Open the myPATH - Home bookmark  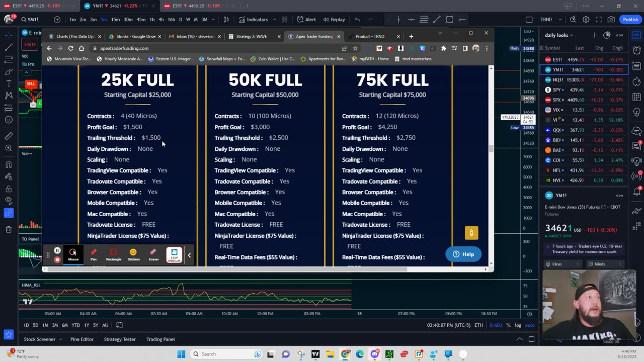pyautogui.click(x=370, y=59)
